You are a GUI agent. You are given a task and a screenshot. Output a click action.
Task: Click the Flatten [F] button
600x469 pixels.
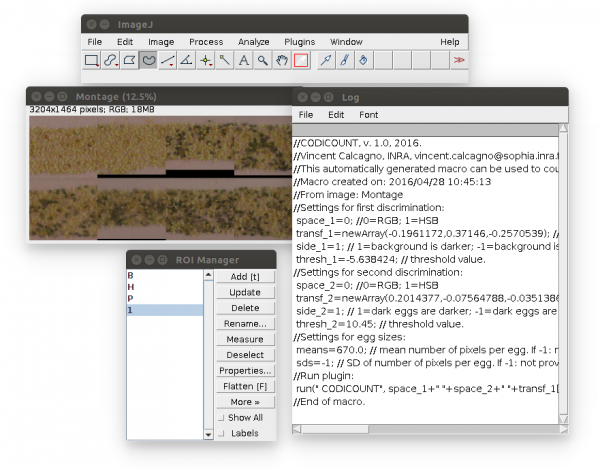(245, 386)
